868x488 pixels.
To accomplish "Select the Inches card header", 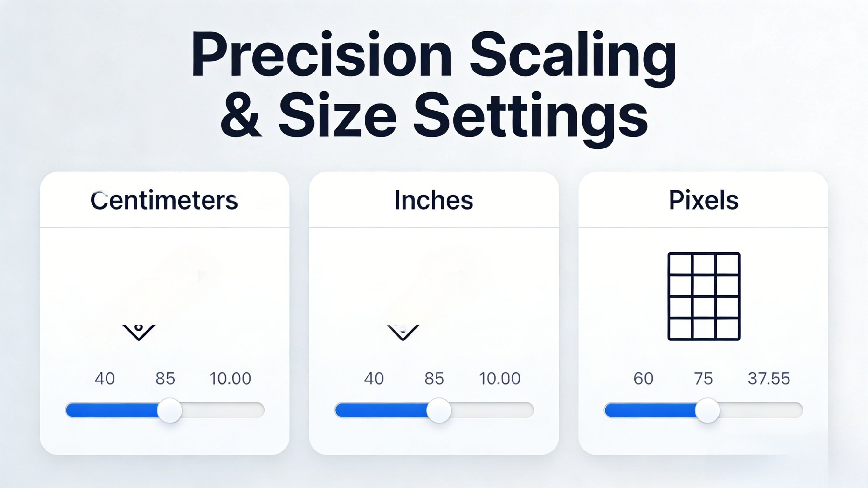I will pos(434,200).
